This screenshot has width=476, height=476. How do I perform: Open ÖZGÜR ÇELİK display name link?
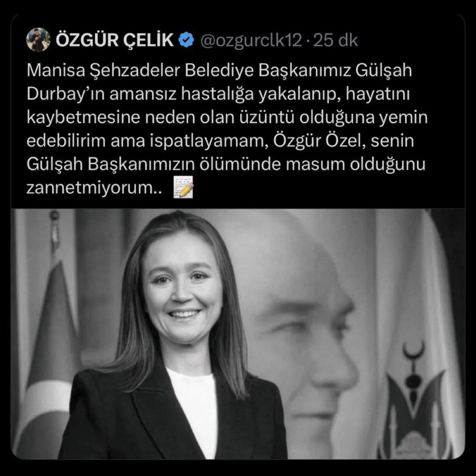[x=115, y=40]
